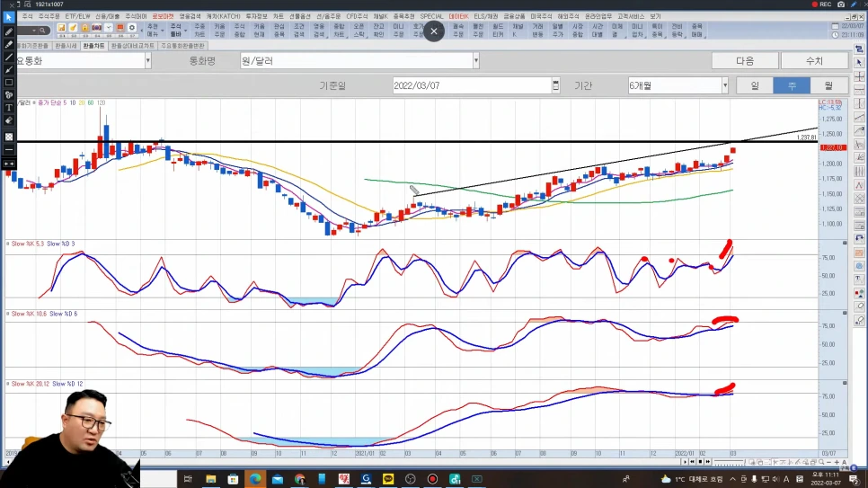
Task: Expand the search box dropdown arrow
Action: click(34, 31)
